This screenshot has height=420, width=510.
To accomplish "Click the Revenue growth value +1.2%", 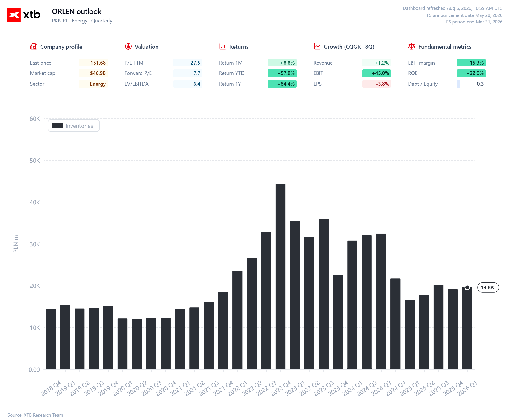I will (x=377, y=63).
